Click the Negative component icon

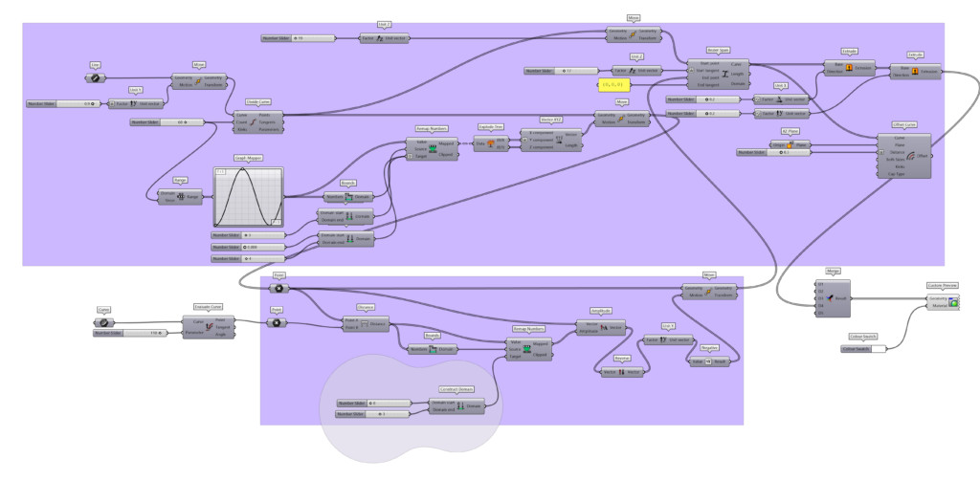(x=710, y=362)
